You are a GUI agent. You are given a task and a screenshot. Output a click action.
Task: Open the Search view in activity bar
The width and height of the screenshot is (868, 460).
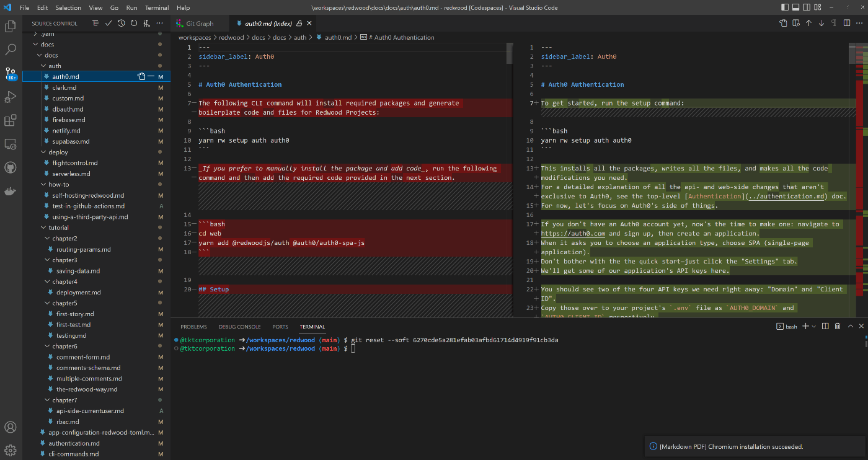(x=11, y=50)
